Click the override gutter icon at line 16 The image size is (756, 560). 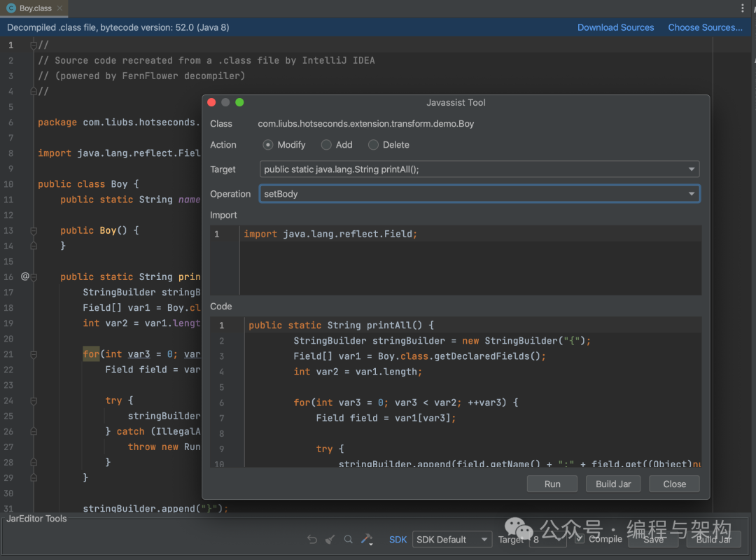(x=25, y=276)
